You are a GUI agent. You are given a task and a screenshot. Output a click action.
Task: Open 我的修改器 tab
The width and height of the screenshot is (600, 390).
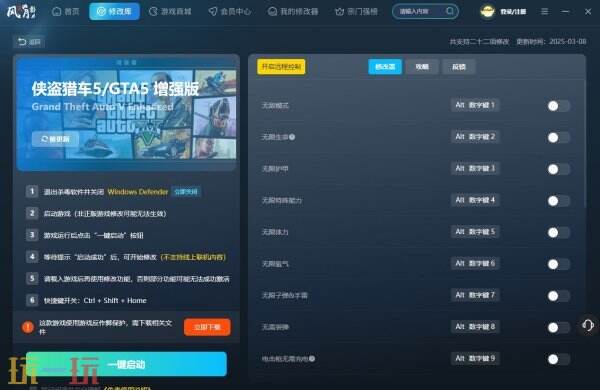[x=293, y=11]
